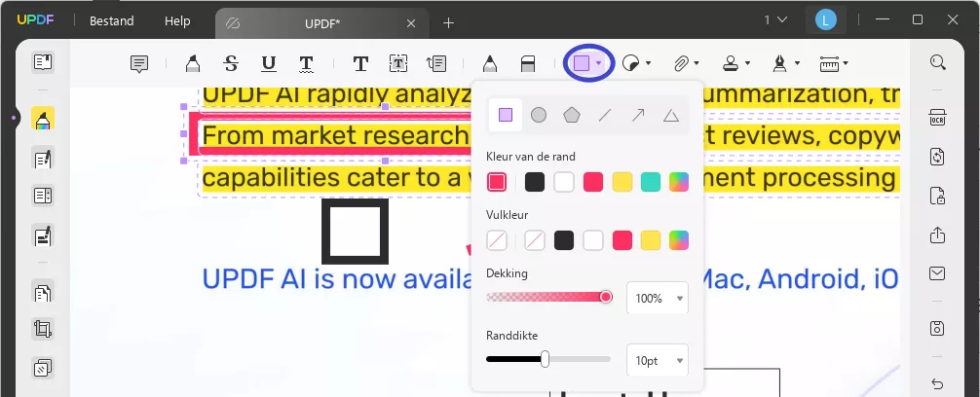
Task: Choose the circle shape in popup
Action: (x=539, y=115)
